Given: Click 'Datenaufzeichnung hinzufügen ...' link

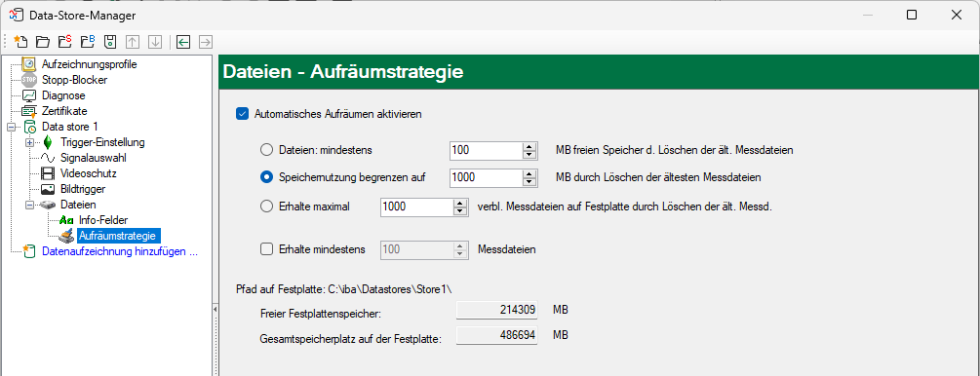Looking at the screenshot, I should coord(120,251).
